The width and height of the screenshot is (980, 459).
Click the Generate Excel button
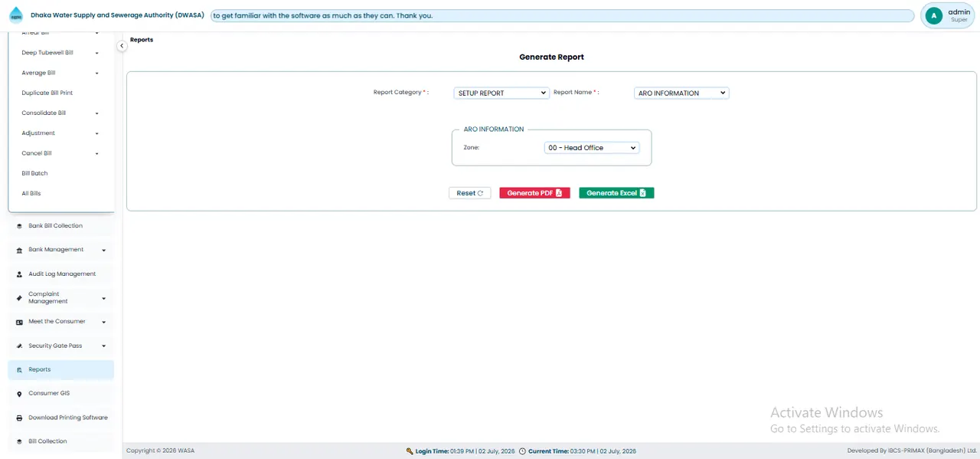click(616, 193)
